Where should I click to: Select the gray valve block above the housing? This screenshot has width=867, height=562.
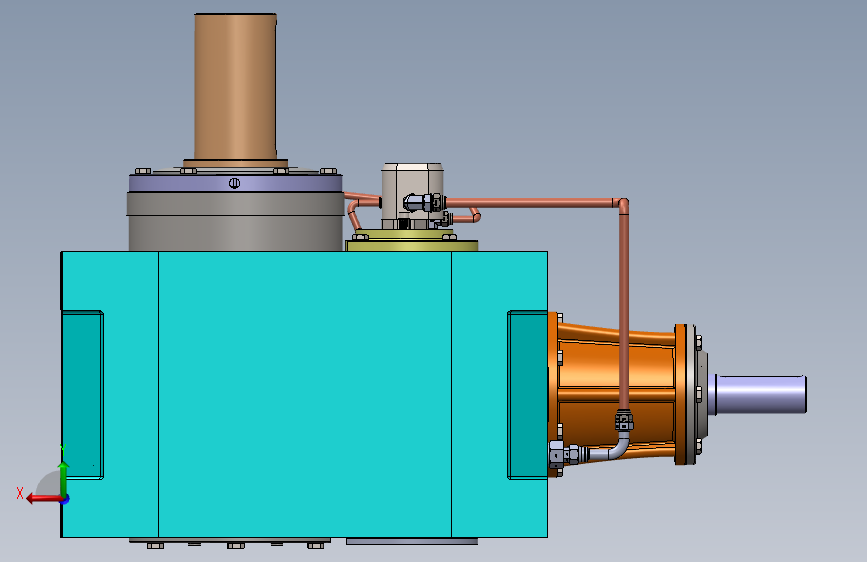412,194
